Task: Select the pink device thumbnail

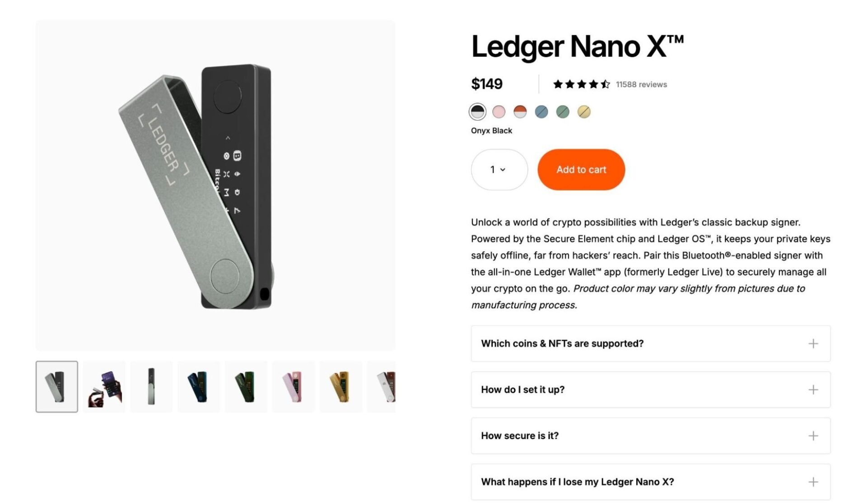Action: pos(294,386)
